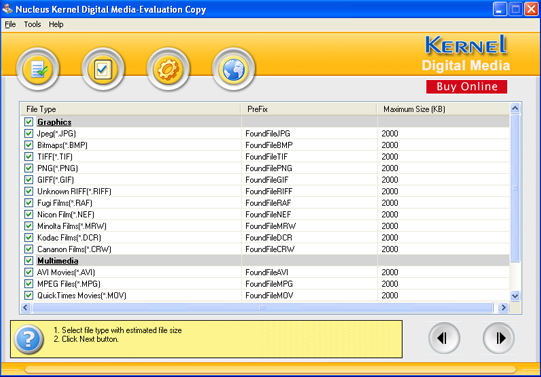Image resolution: width=541 pixels, height=377 pixels.
Task: Click the File Type column header
Action: click(131, 109)
